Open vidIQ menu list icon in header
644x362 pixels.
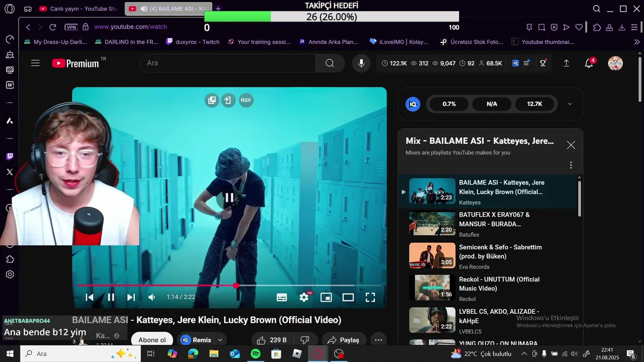click(x=526, y=63)
